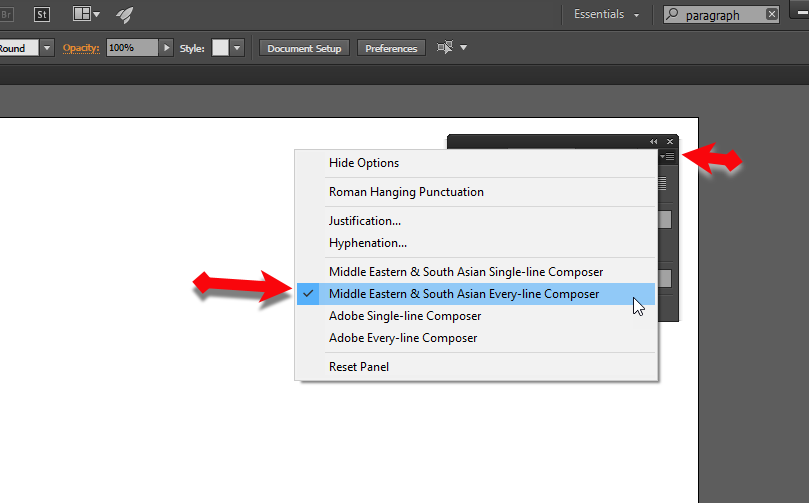Choose Justification... from the menu
This screenshot has width=809, height=503.
tap(365, 221)
